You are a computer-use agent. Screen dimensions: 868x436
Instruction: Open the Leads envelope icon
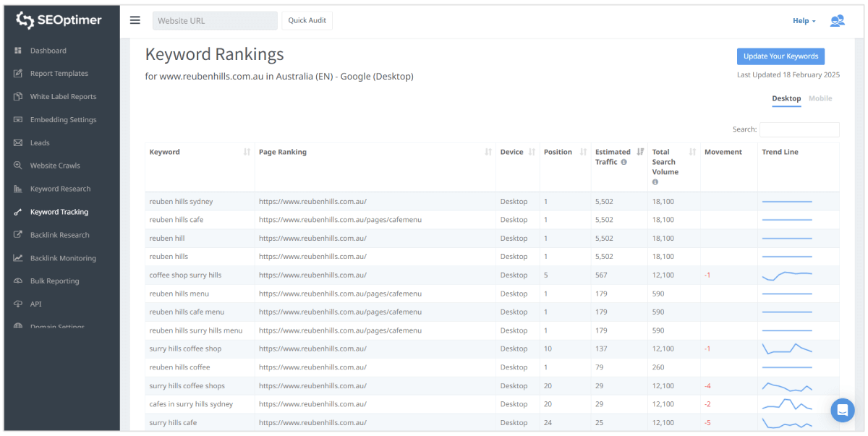pos(18,143)
